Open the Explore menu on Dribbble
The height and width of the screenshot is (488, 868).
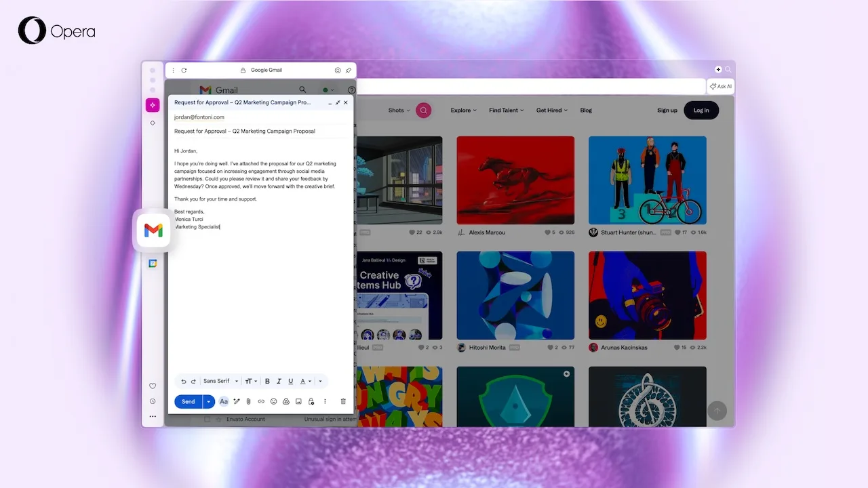[x=463, y=110]
